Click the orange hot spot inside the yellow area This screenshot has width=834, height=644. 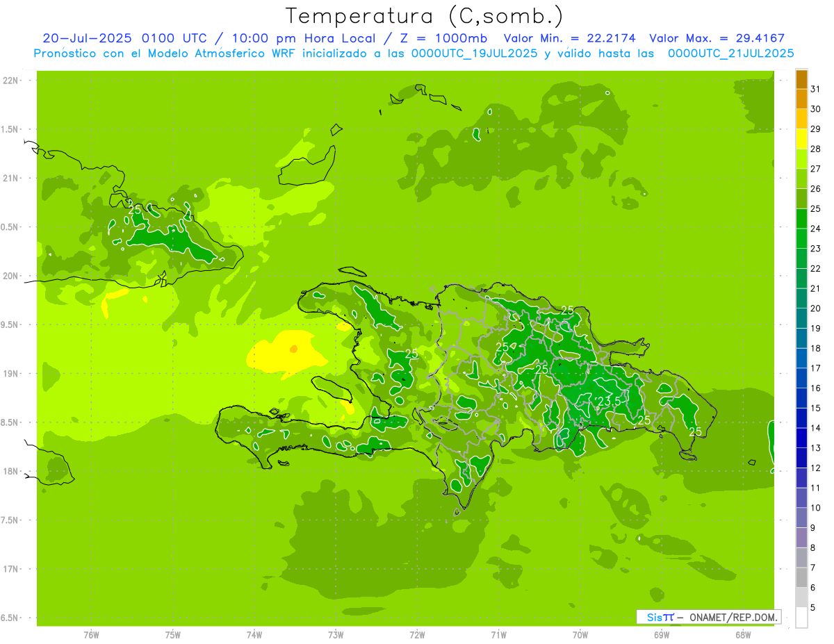tap(293, 349)
